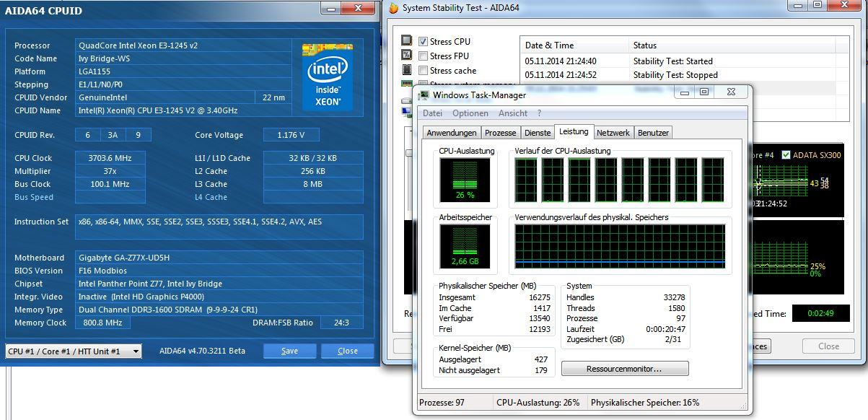Click Close in the System Stability Test window
This screenshot has height=420, width=868.
[x=828, y=346]
